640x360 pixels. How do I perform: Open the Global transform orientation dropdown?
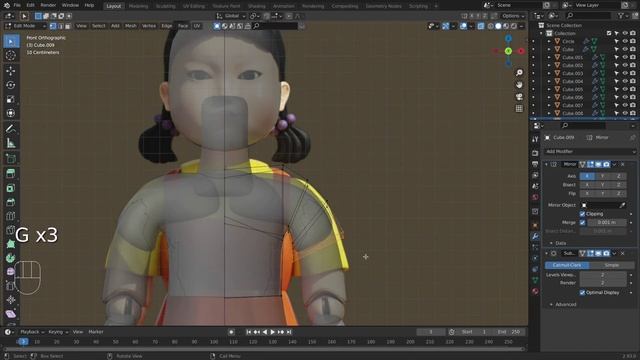click(x=231, y=16)
